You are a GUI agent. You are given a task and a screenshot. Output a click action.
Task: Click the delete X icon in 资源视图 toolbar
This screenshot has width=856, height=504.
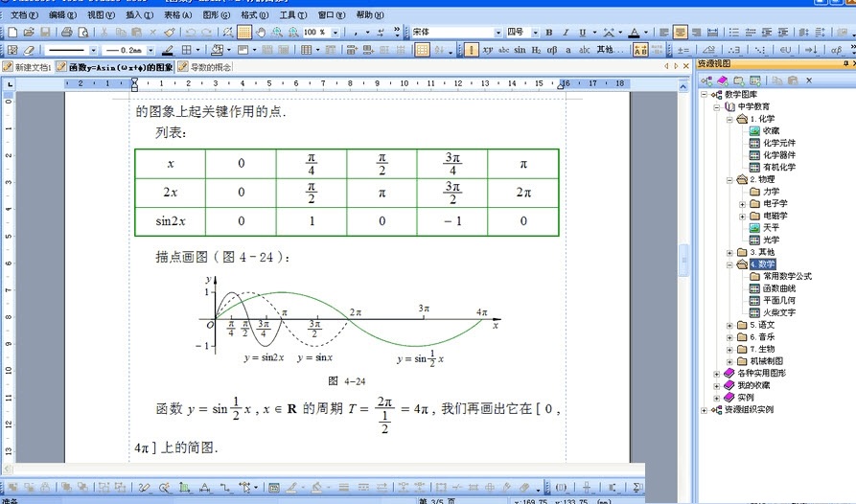809,80
